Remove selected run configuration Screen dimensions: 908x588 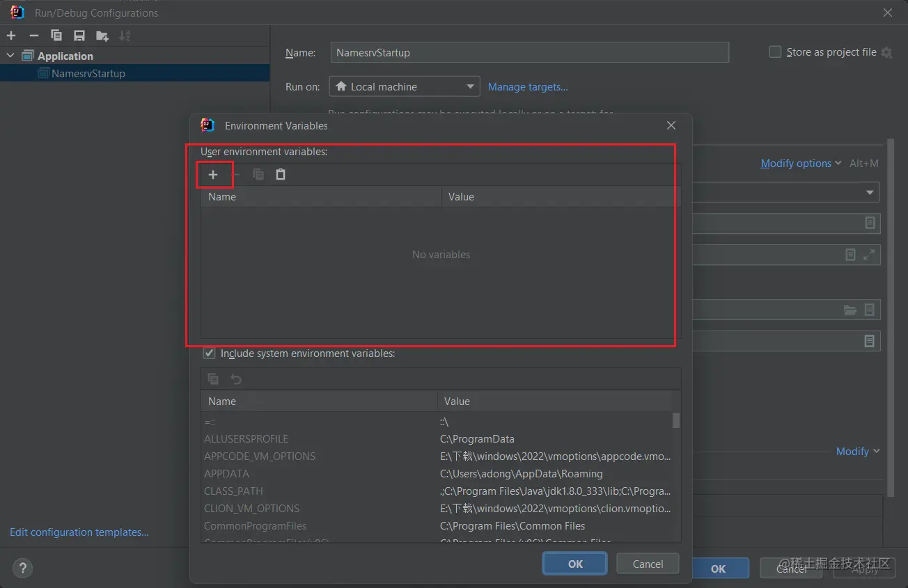pos(33,35)
